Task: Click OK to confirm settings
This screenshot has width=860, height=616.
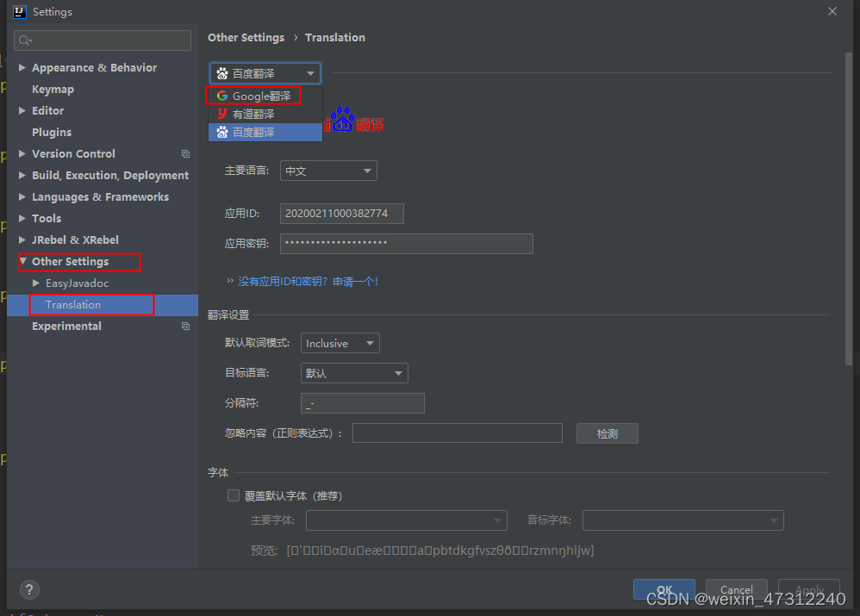Action: (664, 589)
